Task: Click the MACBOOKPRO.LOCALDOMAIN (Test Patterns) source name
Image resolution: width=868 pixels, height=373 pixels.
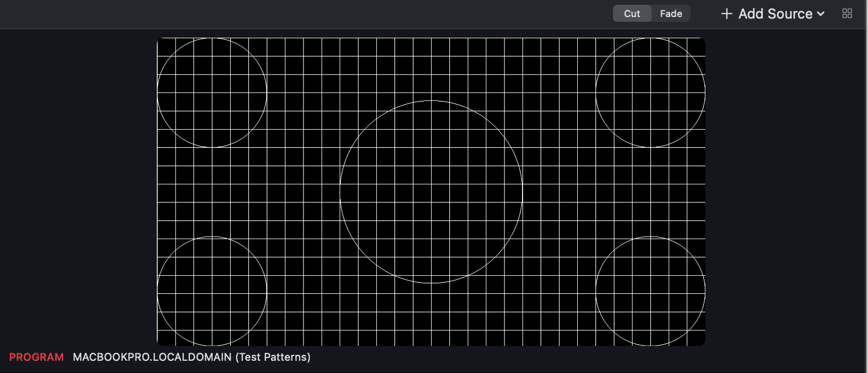Action: coord(191,357)
